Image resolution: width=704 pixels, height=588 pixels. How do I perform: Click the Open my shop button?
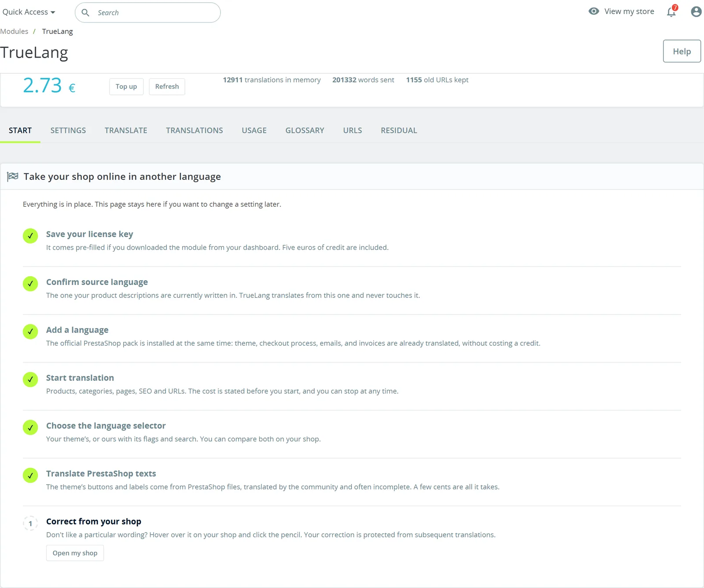[75, 553]
